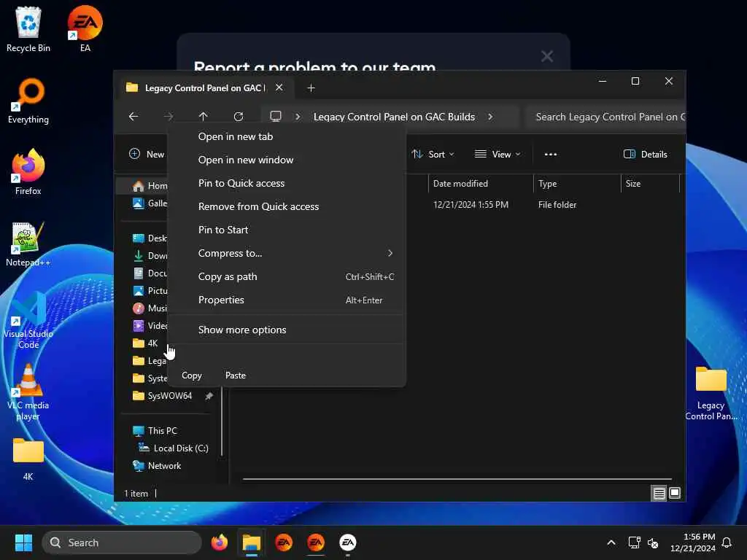
Task: Open Legacy Control Panel folder on desktop
Action: (x=711, y=393)
